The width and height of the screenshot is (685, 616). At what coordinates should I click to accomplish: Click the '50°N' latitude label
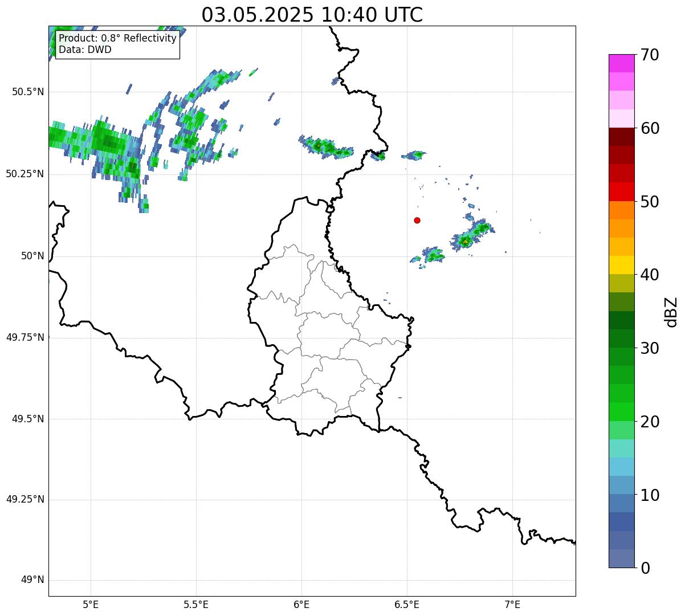(32, 256)
